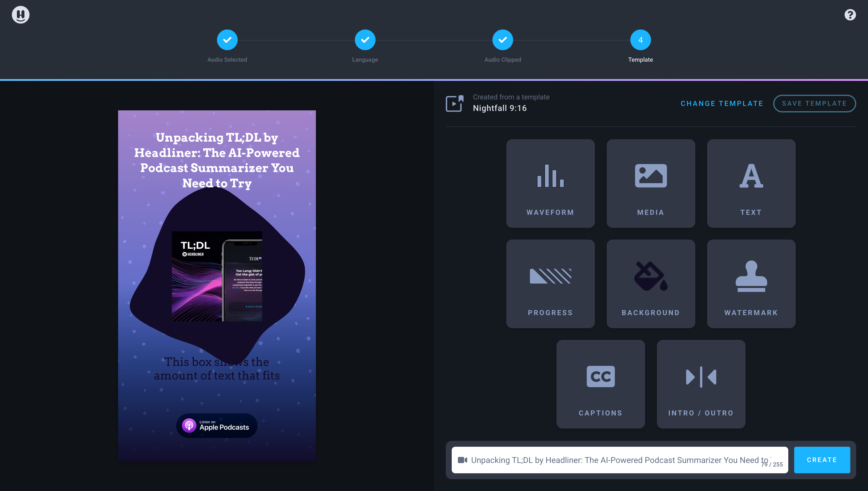Image resolution: width=868 pixels, height=491 pixels.
Task: Open the Text editing tile
Action: 751,184
